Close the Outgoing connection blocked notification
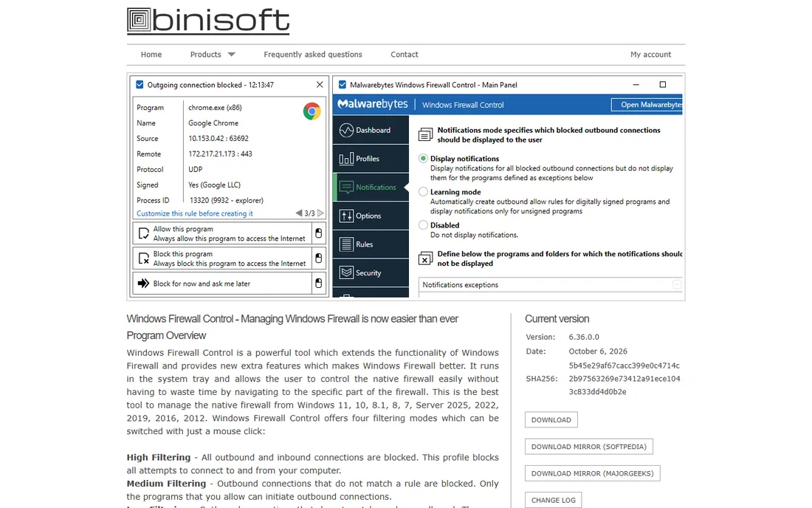The height and width of the screenshot is (508, 812). click(320, 84)
